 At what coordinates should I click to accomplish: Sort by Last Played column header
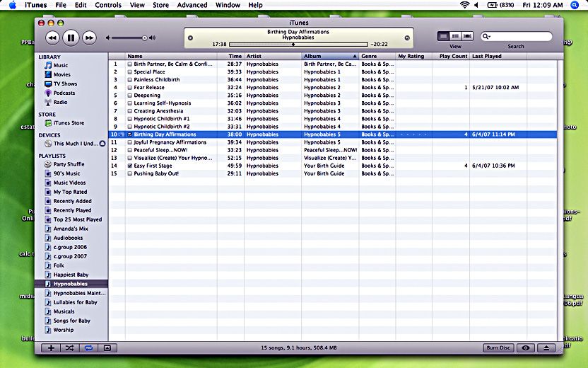point(498,57)
